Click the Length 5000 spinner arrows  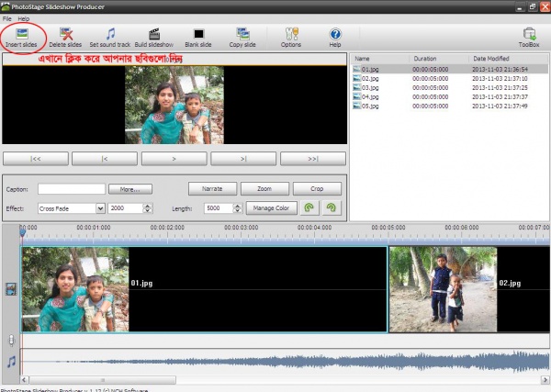click(239, 208)
